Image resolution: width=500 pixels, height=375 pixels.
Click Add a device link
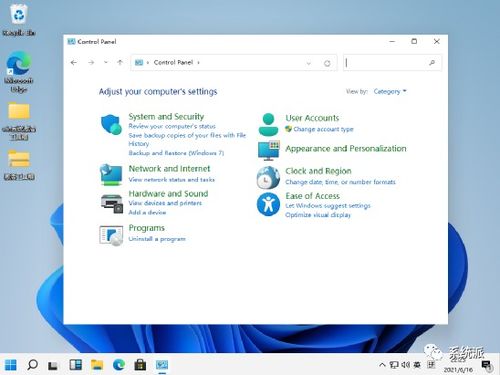coord(147,212)
